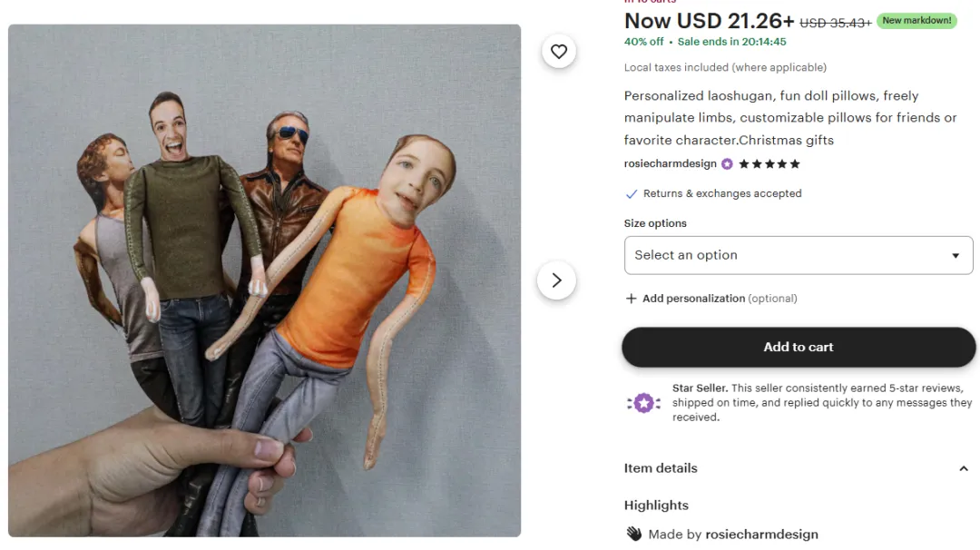Click the arrow in the Select an option box
The height and width of the screenshot is (550, 980).
coord(955,256)
